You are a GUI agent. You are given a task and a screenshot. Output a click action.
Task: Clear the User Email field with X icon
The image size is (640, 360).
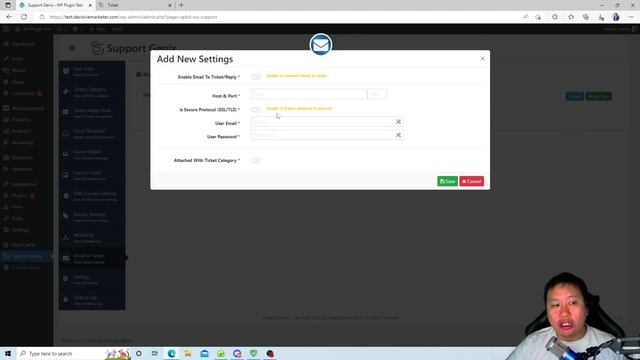coord(398,122)
